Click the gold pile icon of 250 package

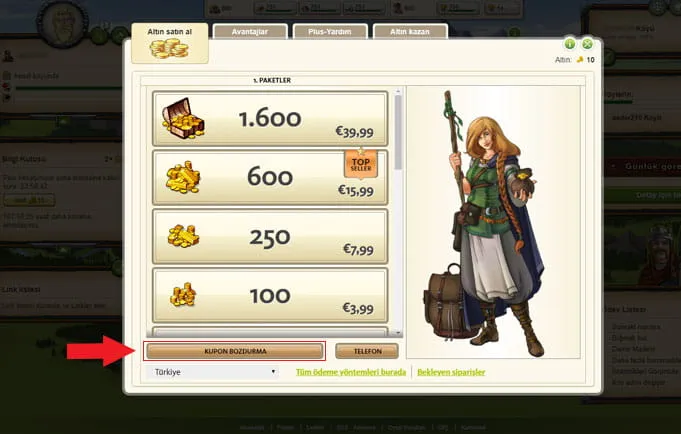(183, 236)
